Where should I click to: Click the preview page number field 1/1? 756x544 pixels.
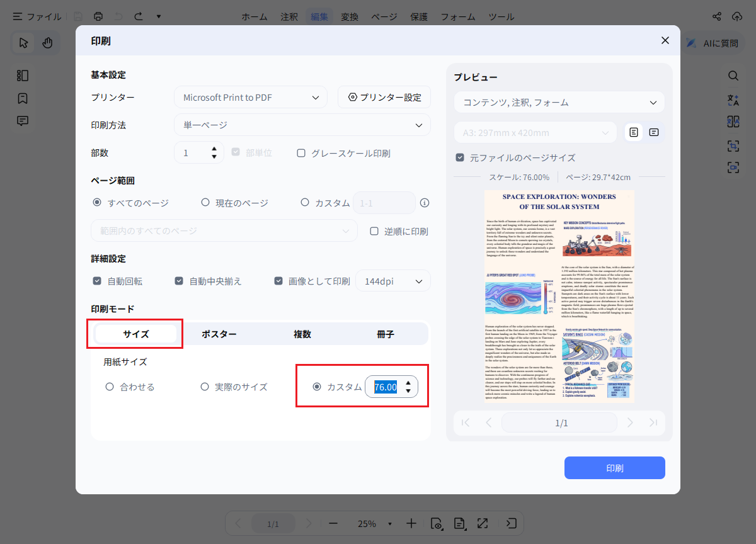point(559,422)
